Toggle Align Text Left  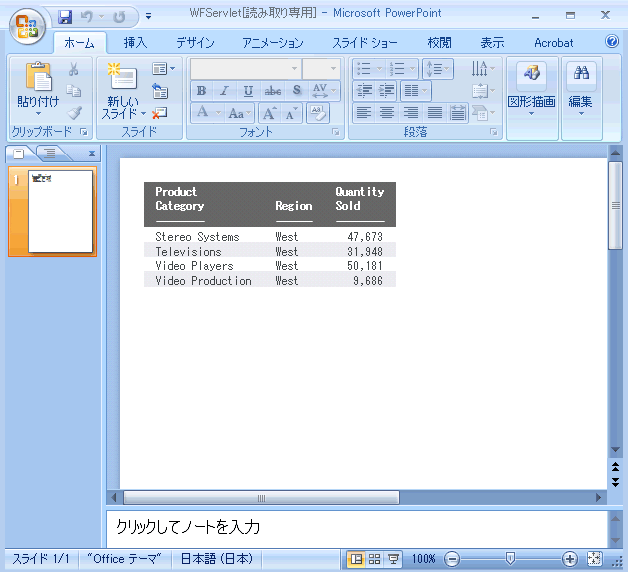pos(364,113)
